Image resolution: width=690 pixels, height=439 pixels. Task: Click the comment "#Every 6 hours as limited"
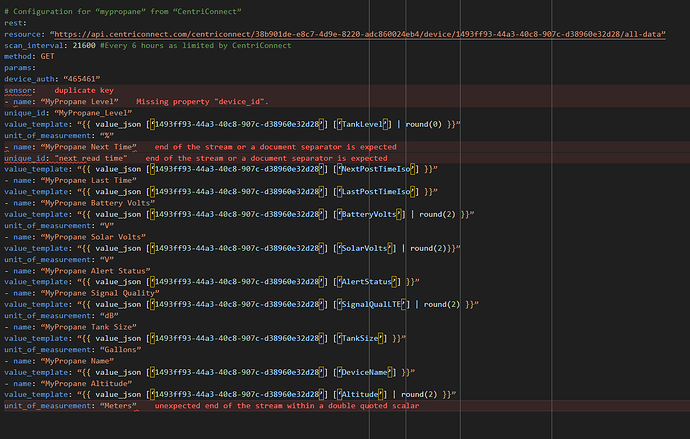tap(195, 45)
